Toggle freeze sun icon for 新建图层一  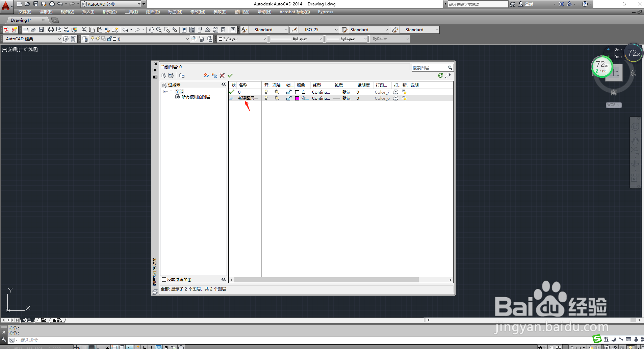click(277, 98)
